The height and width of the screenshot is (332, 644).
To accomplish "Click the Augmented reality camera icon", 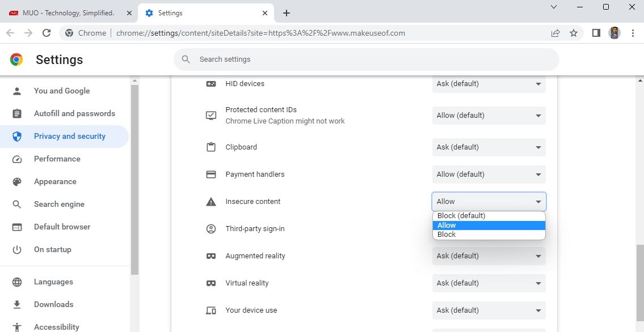I will [x=211, y=256].
